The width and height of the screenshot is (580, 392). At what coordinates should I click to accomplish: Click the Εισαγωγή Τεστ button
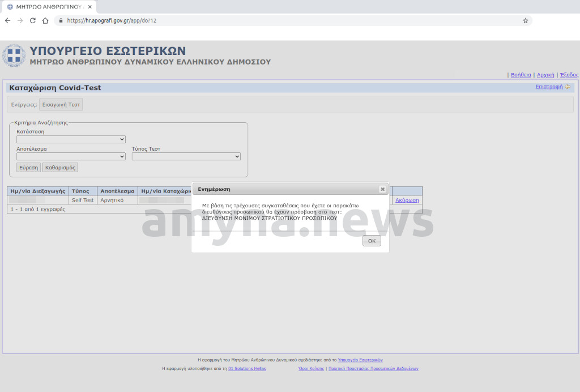tap(61, 105)
